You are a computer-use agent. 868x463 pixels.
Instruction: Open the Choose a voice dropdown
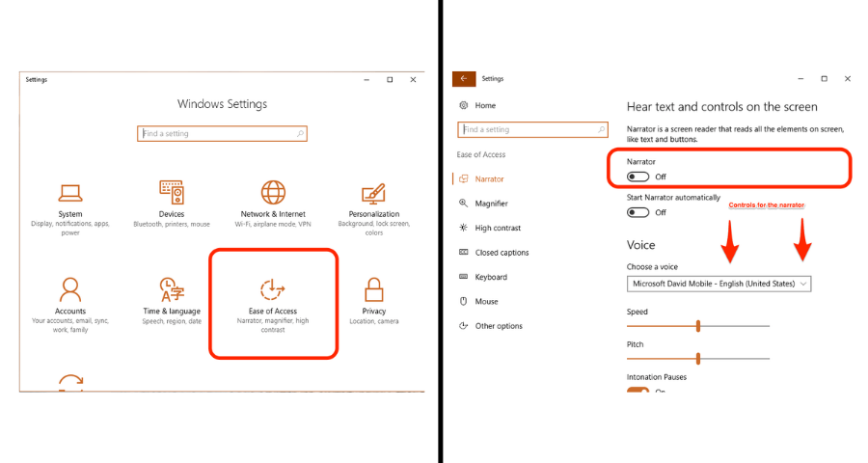coord(719,284)
